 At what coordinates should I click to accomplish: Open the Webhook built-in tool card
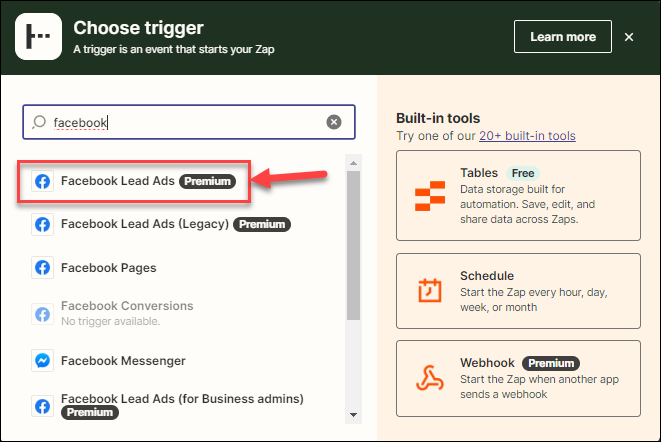click(x=518, y=378)
